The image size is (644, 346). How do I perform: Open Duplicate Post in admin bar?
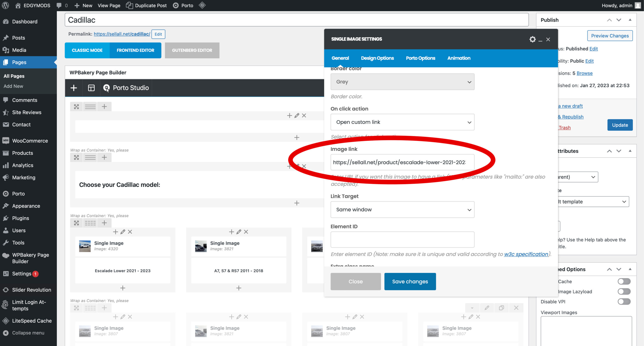pyautogui.click(x=146, y=5)
